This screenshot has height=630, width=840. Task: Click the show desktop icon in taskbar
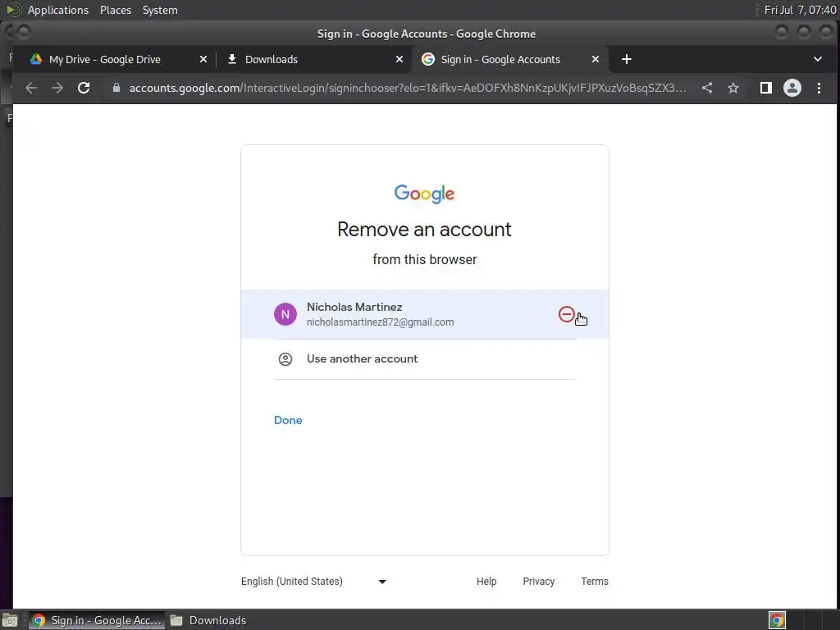[x=10, y=620]
